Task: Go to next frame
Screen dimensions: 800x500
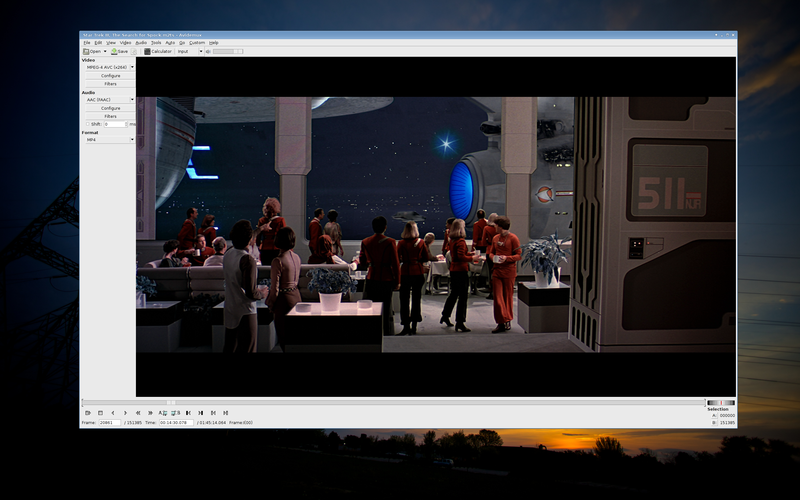Action: pos(125,413)
